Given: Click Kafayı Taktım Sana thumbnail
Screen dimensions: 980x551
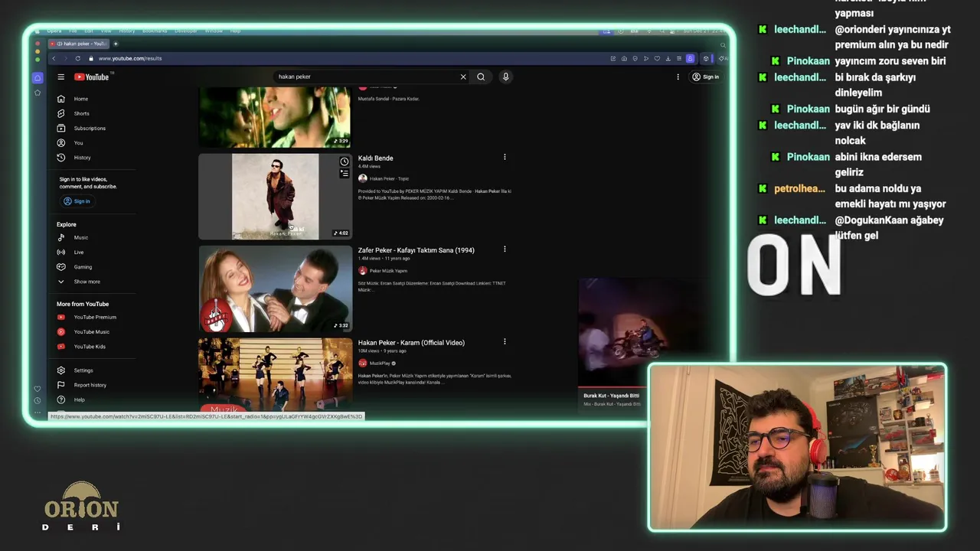Looking at the screenshot, I should pos(275,289).
